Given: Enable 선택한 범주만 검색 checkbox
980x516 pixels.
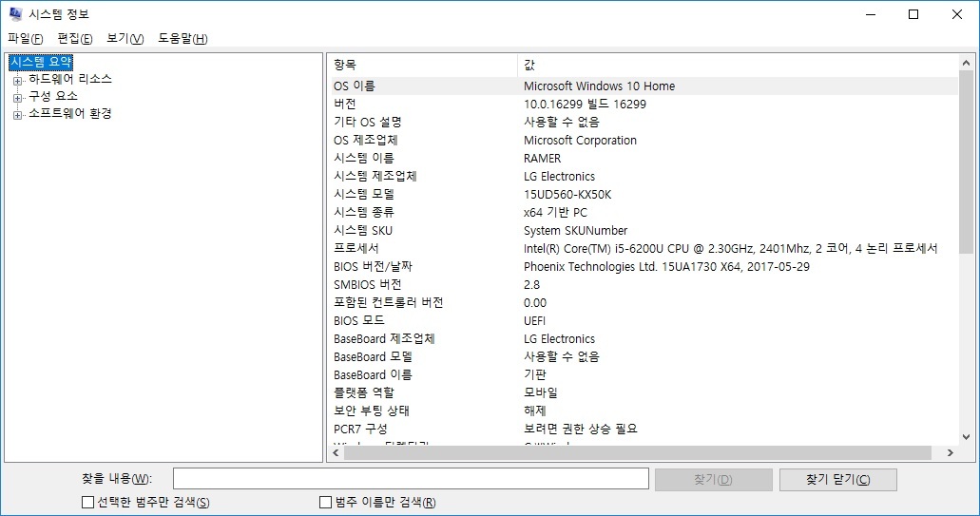Looking at the screenshot, I should pyautogui.click(x=88, y=502).
